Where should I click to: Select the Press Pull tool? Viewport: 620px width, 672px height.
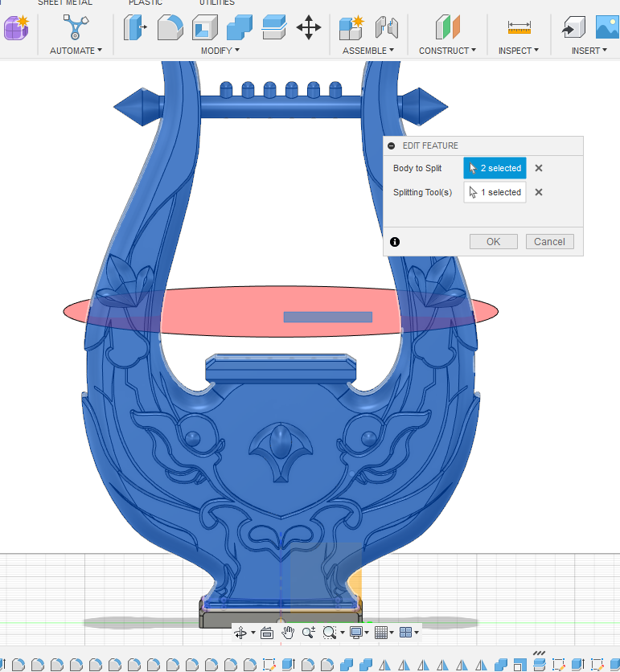(x=135, y=27)
